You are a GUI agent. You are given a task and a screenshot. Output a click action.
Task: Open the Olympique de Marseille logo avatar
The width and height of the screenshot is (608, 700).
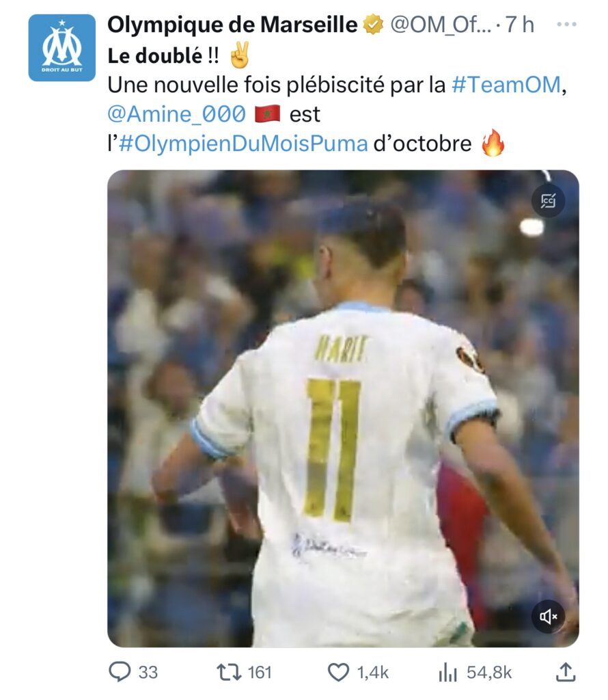tap(62, 48)
